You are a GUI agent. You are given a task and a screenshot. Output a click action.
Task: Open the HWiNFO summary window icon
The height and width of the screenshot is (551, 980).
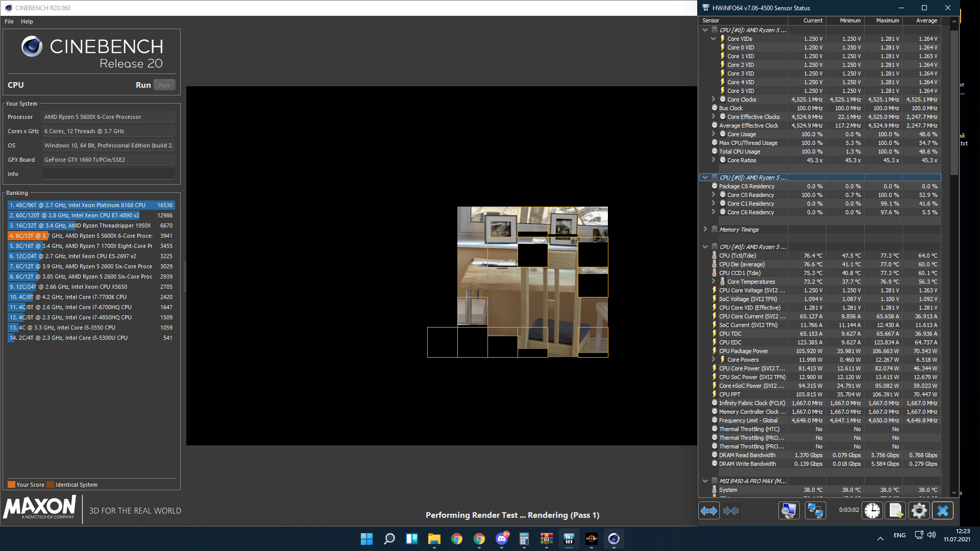coord(789,511)
